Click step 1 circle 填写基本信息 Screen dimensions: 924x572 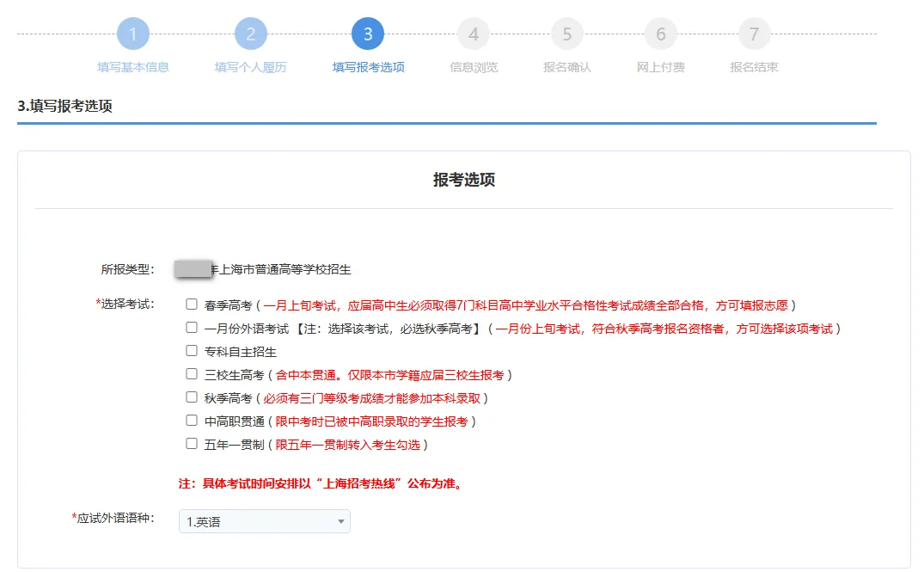pyautogui.click(x=132, y=34)
